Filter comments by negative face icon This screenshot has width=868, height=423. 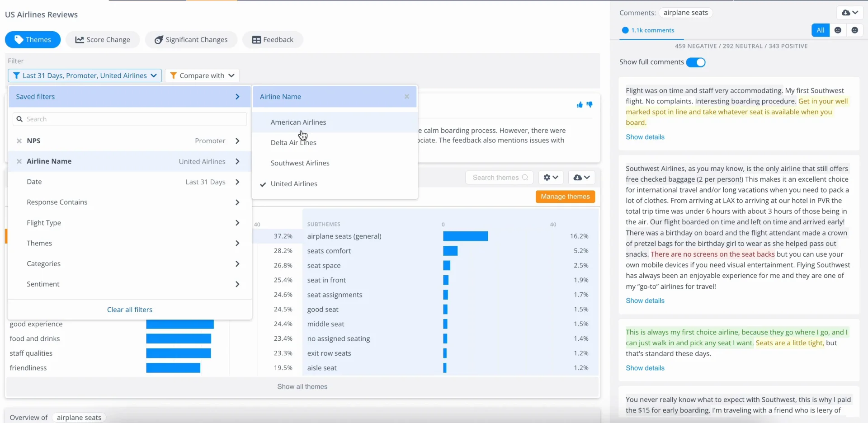[838, 30]
